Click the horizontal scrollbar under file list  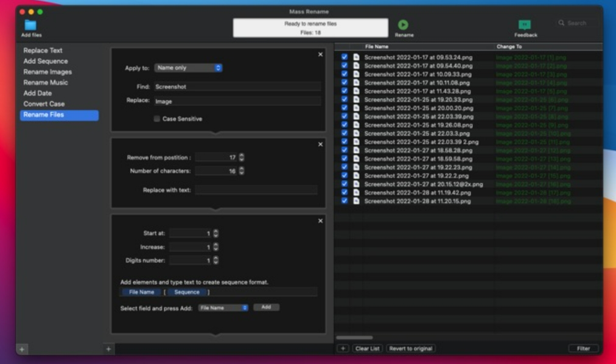pos(354,337)
